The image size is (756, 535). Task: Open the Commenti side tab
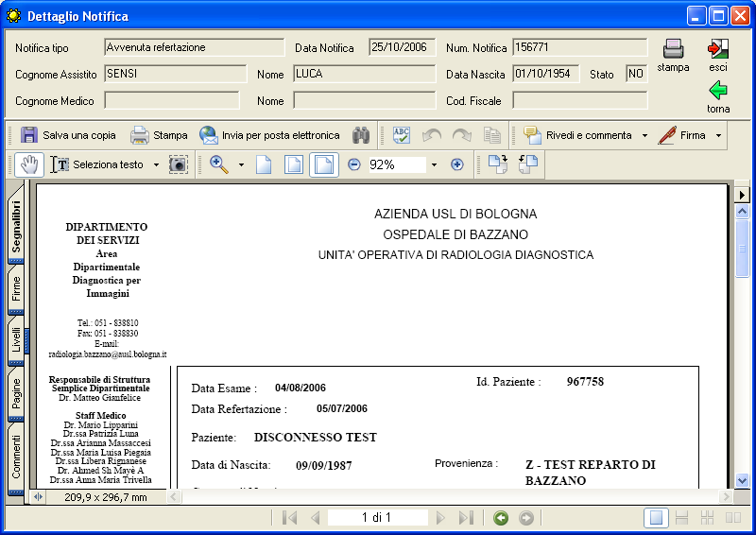coord(17,455)
